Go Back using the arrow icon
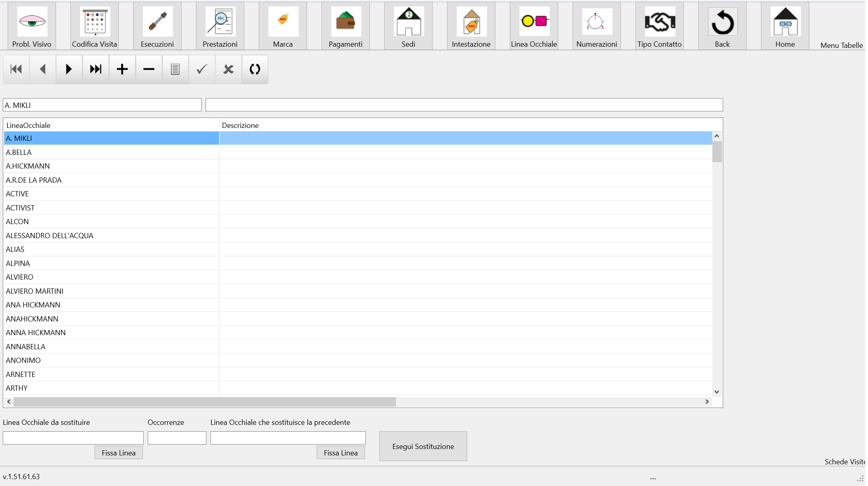This screenshot has width=868, height=486. (722, 26)
